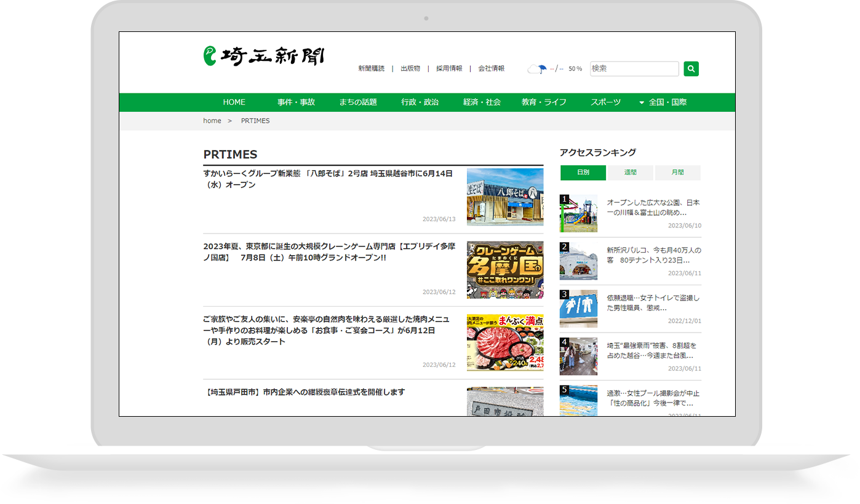
Task: Open the クレーンゲーム 多摩ノ国 thumbnail
Action: [505, 270]
